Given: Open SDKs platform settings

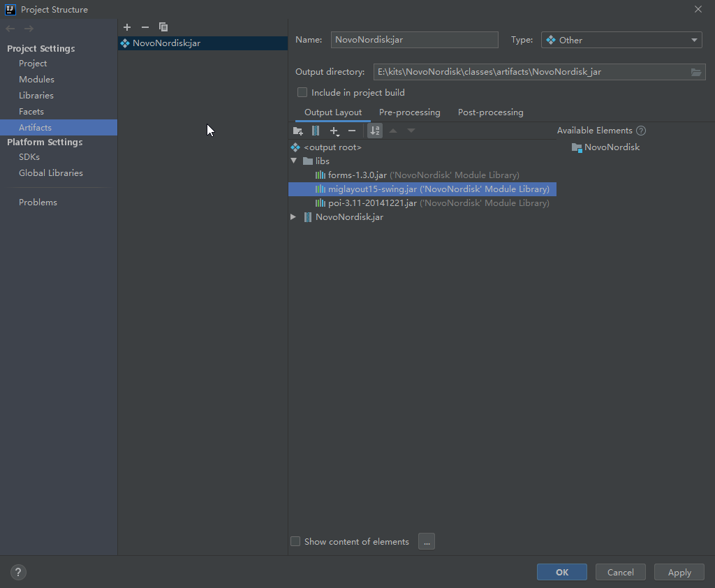Looking at the screenshot, I should click(29, 157).
